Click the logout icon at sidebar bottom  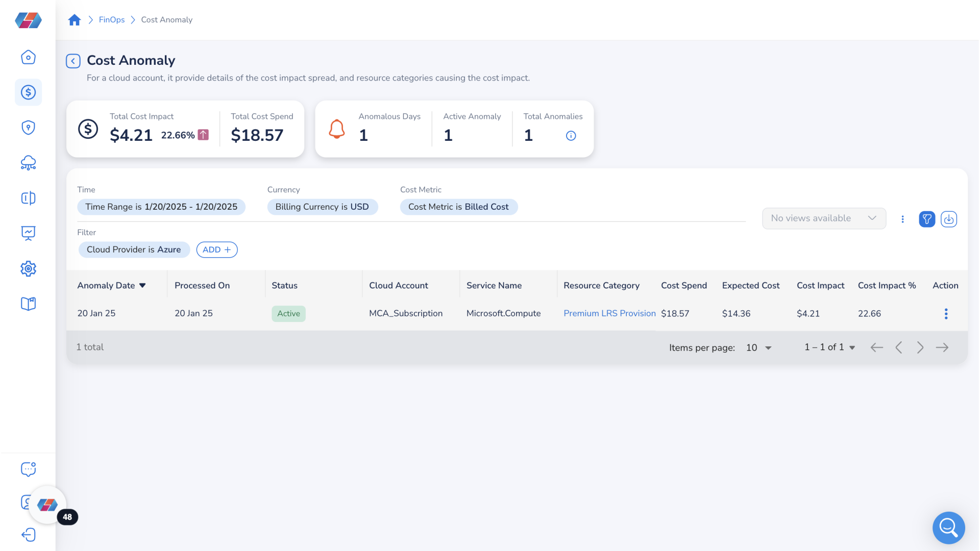pos(28,535)
